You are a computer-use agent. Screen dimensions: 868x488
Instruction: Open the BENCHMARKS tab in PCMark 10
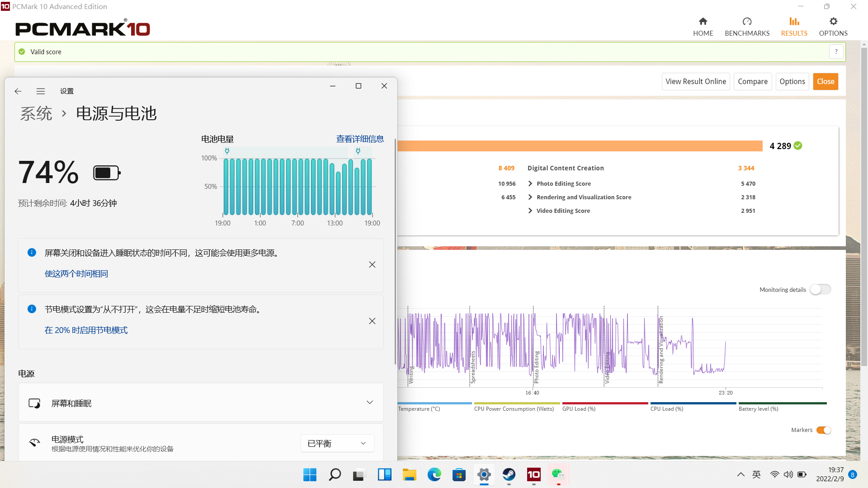pyautogui.click(x=747, y=27)
